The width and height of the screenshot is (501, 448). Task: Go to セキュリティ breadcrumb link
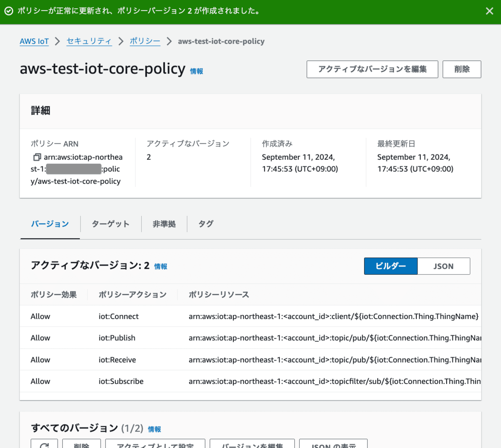click(89, 41)
